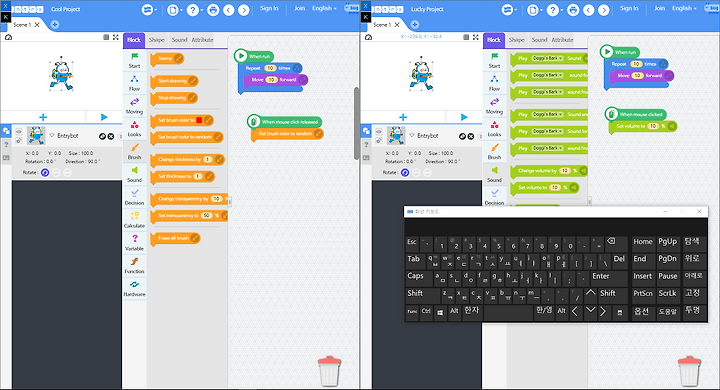Open the speed gauge icon in Cool Project
720x390 pixels.
pyautogui.click(x=8, y=37)
